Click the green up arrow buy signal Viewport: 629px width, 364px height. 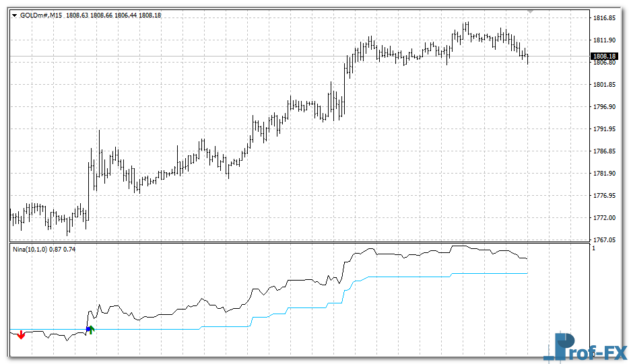tap(92, 330)
